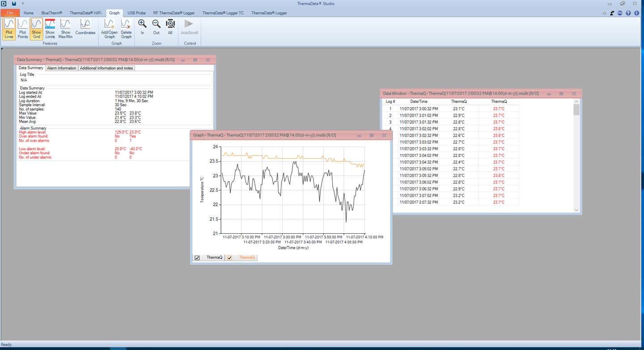
Task: Open the BlueTherm ribbon tab
Action: tap(52, 13)
